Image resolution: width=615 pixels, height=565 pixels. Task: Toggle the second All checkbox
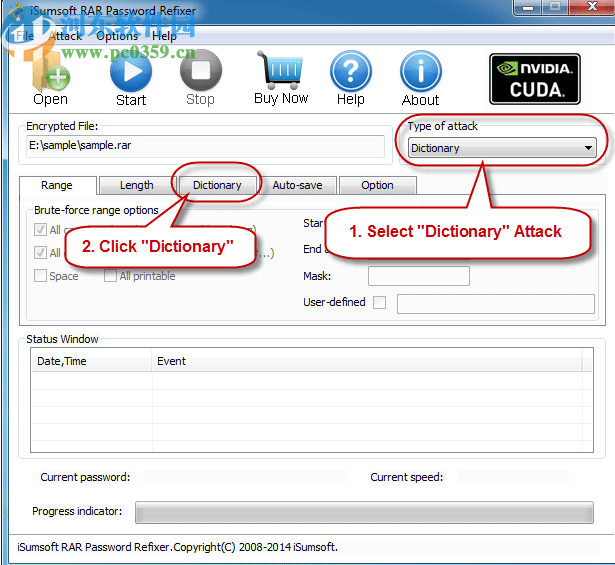pyautogui.click(x=40, y=253)
